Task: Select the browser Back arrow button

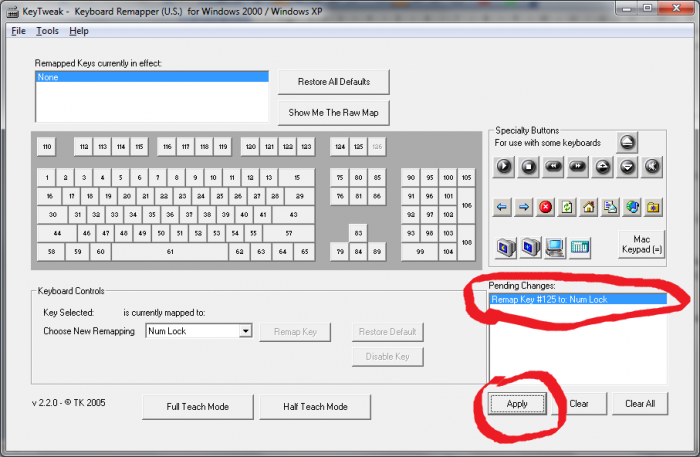Action: pos(504,207)
